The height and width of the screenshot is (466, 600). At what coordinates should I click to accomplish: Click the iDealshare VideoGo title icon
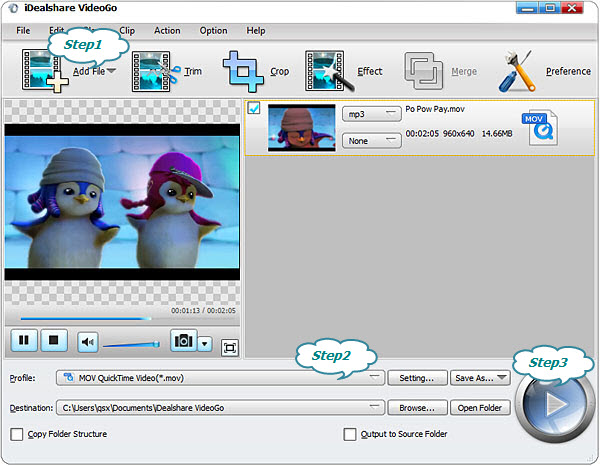coord(13,8)
